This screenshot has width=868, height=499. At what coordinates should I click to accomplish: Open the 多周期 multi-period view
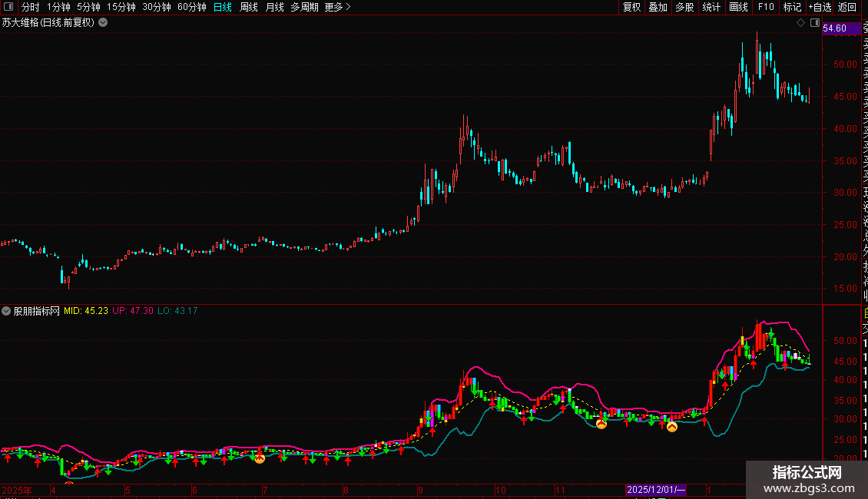tap(304, 7)
